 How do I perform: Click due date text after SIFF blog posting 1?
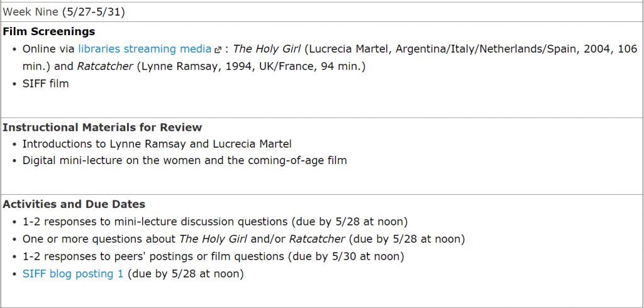(185, 273)
